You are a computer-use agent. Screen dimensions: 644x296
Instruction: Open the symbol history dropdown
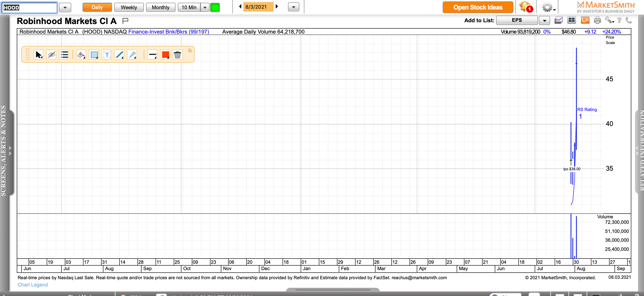(x=65, y=7)
